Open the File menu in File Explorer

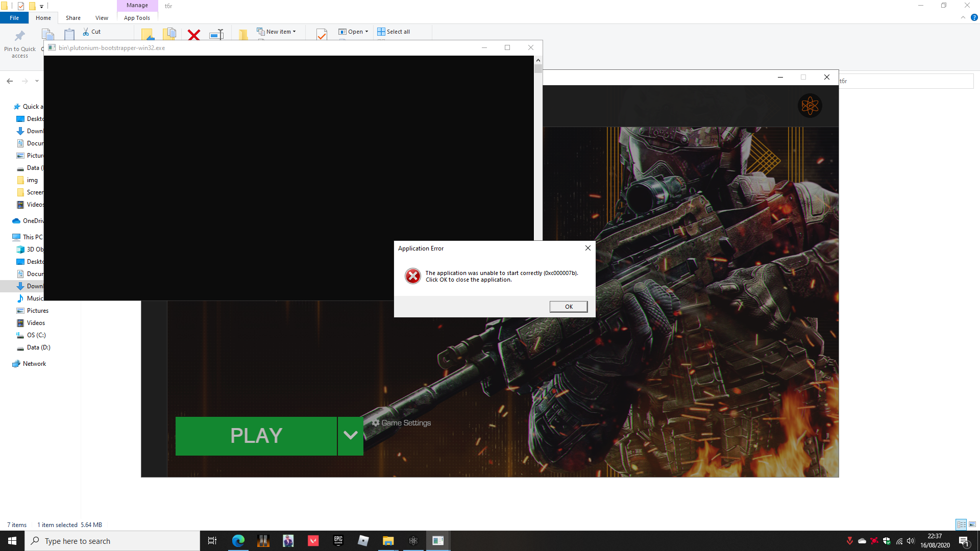click(14, 18)
